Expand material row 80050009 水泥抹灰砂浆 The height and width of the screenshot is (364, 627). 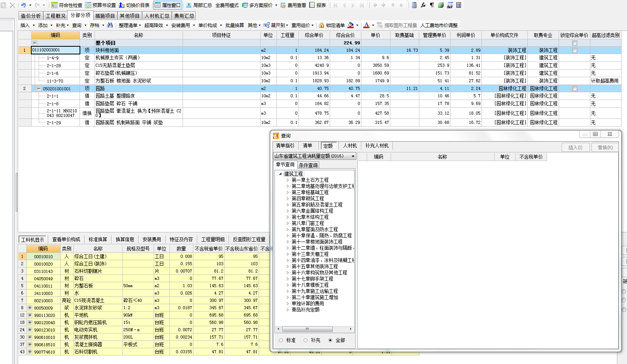pos(30,308)
